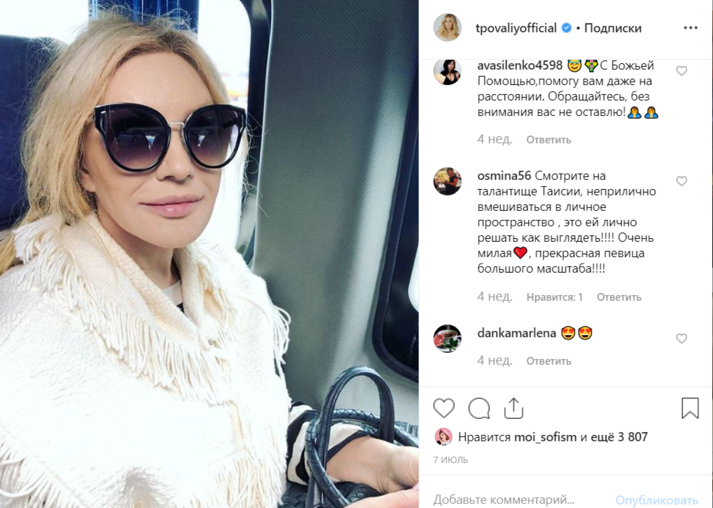Open the three-dots post options menu

click(690, 28)
